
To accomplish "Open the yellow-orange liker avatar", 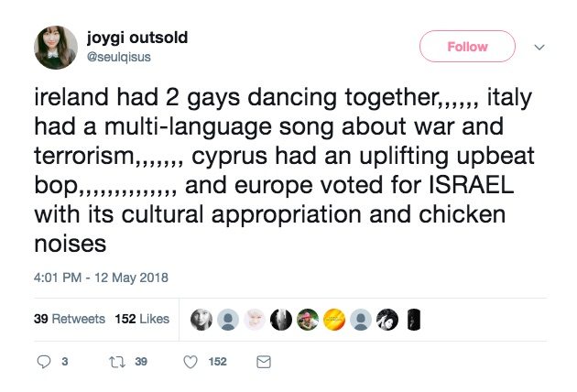I will [335, 319].
